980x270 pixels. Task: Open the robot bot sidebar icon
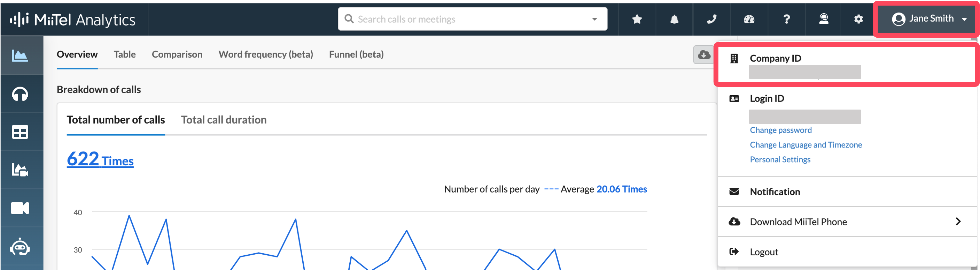(x=20, y=247)
